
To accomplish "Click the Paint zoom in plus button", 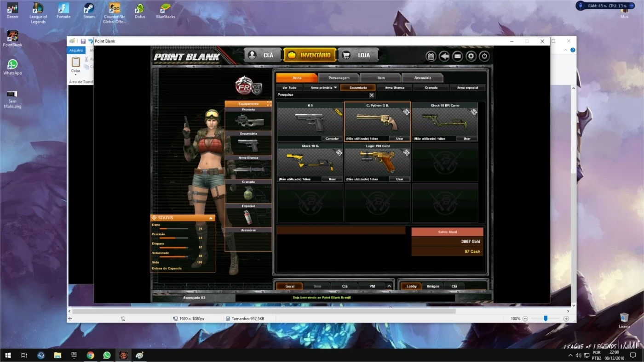I will (x=566, y=318).
